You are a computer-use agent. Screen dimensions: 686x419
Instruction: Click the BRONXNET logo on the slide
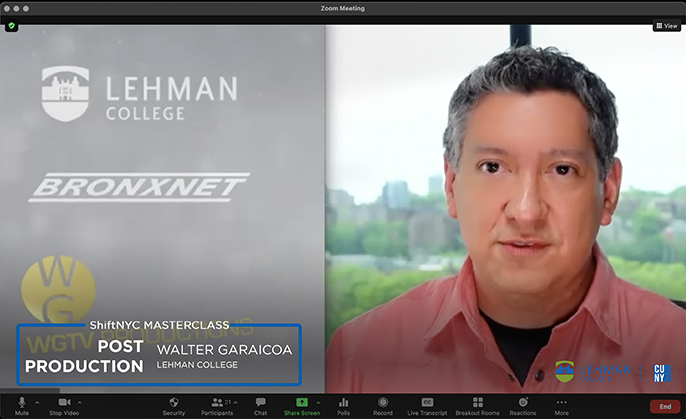[x=139, y=187]
